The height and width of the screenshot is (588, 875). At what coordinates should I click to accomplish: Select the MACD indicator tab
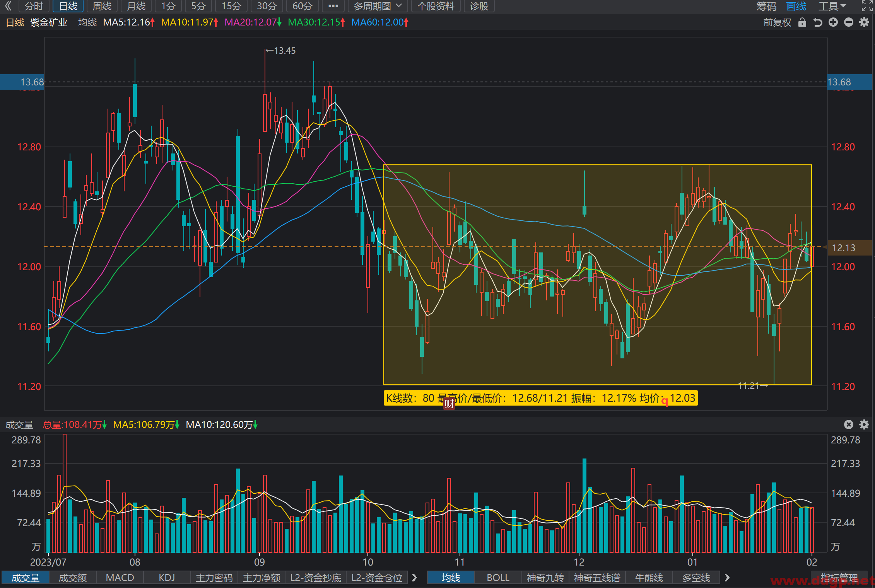pyautogui.click(x=120, y=578)
